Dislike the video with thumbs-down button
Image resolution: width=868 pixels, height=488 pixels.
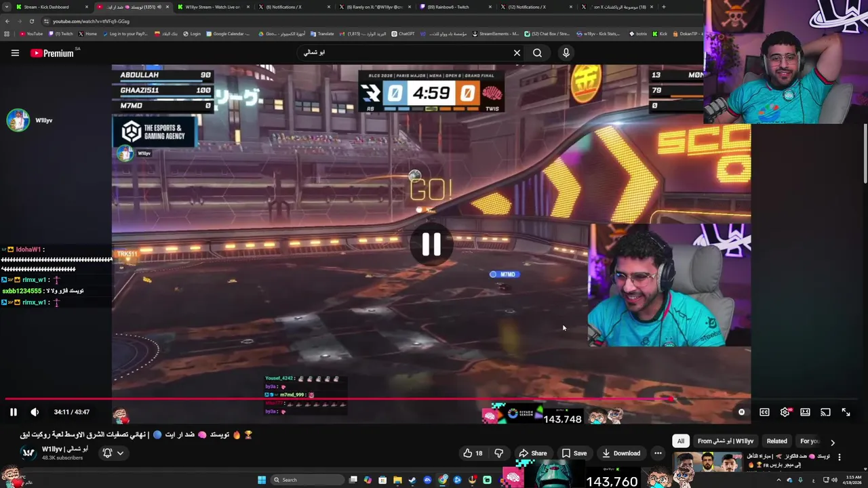pos(498,453)
